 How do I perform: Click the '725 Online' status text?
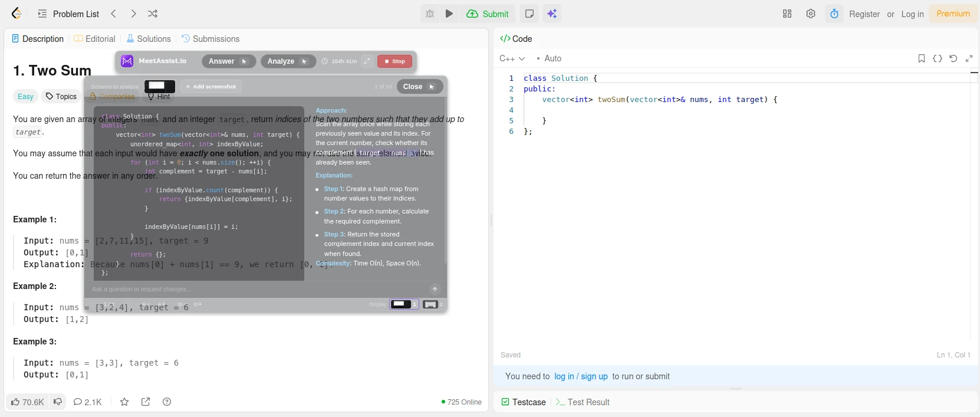tap(461, 402)
